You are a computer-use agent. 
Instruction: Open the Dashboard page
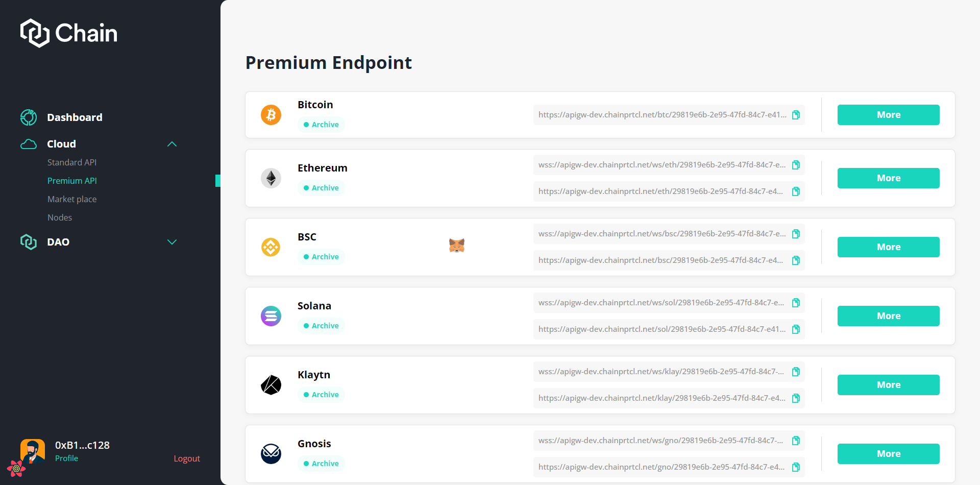click(75, 117)
